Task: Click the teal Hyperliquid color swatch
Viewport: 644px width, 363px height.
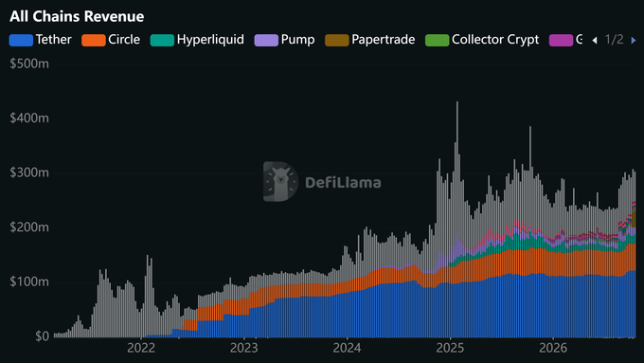Action: pyautogui.click(x=162, y=41)
